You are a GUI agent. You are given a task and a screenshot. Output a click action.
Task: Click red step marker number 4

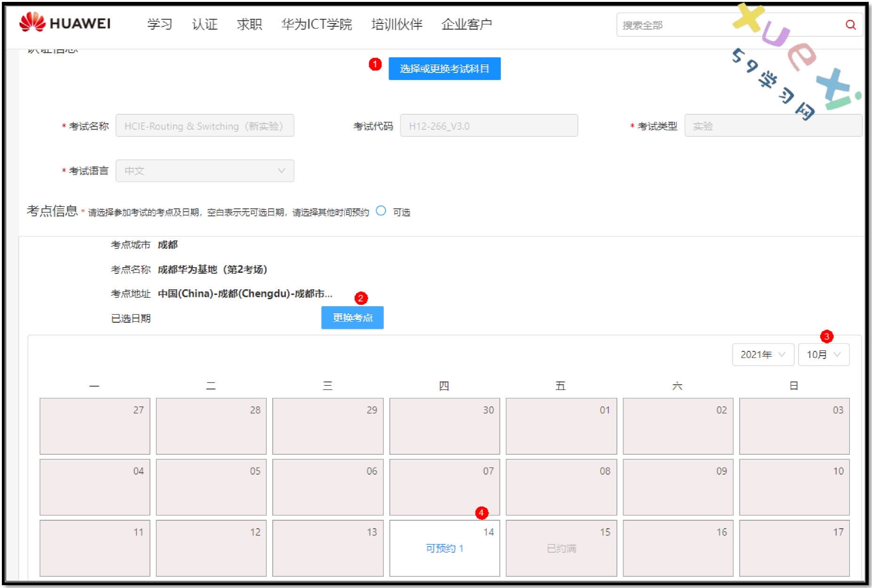[x=481, y=513]
